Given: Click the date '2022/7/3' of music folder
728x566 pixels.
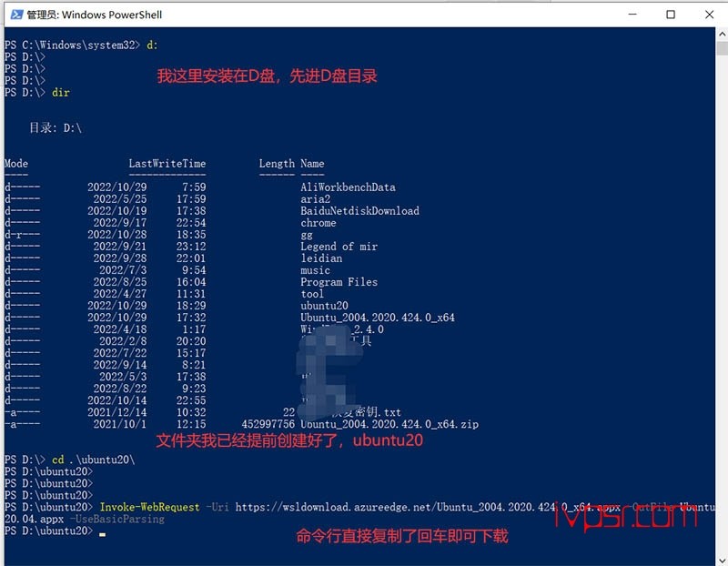Looking at the screenshot, I should click(123, 270).
